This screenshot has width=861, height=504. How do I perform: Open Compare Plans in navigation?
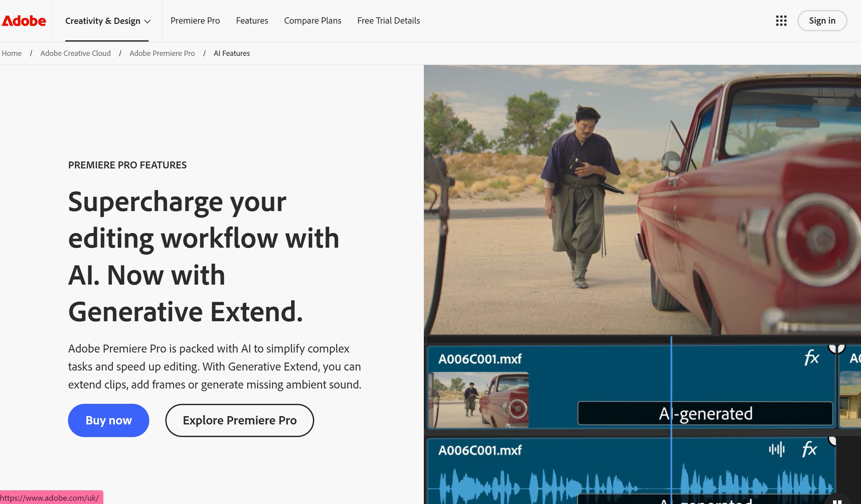click(x=313, y=21)
